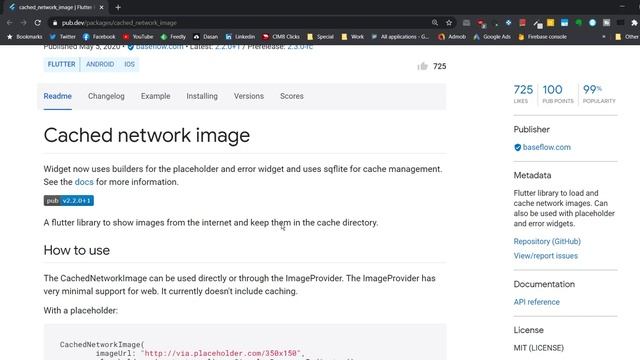Go back using the browser back arrow
The height and width of the screenshot is (360, 640).
pyautogui.click(x=9, y=23)
